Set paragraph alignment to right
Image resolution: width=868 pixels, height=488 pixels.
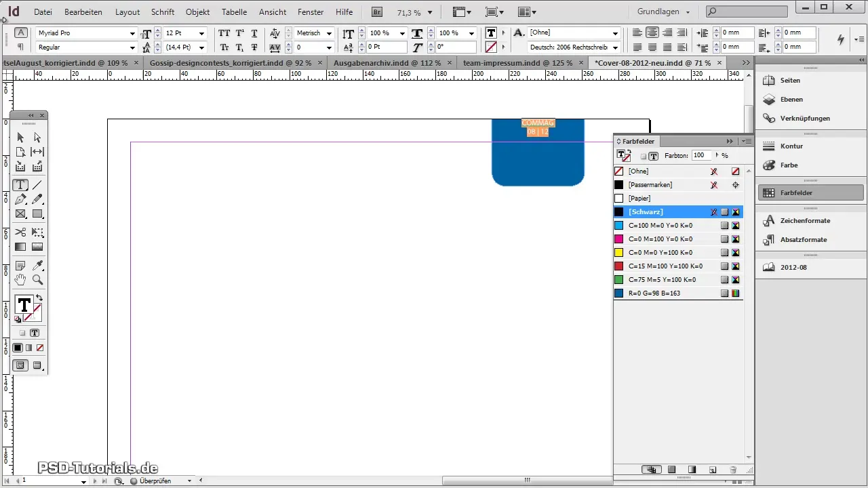[x=667, y=33]
